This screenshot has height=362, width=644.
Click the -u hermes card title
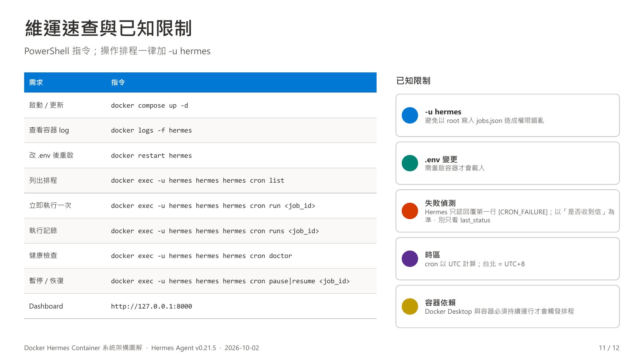(x=443, y=112)
